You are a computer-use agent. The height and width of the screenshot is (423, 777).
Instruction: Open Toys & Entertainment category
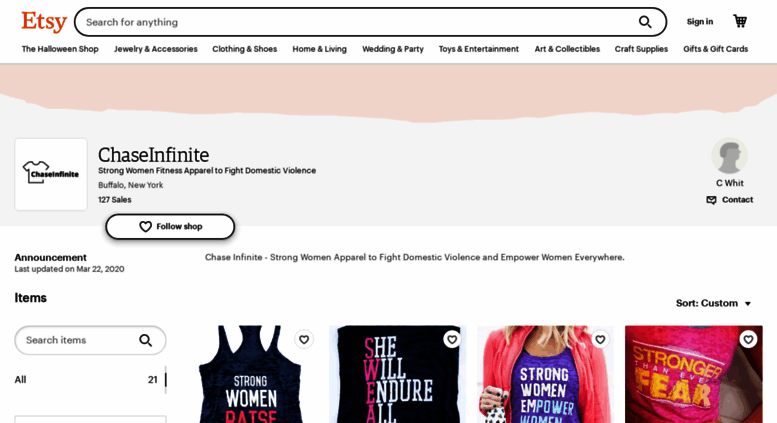tap(479, 49)
